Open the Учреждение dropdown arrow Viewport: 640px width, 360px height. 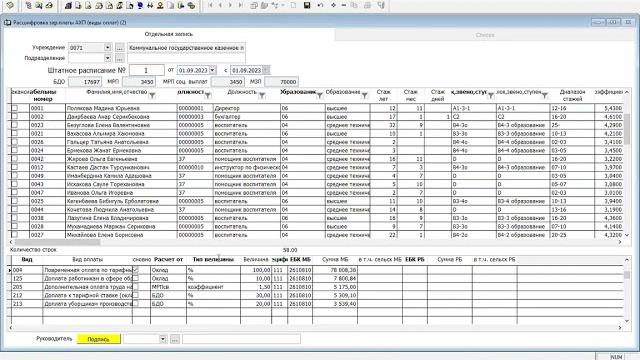click(x=107, y=47)
